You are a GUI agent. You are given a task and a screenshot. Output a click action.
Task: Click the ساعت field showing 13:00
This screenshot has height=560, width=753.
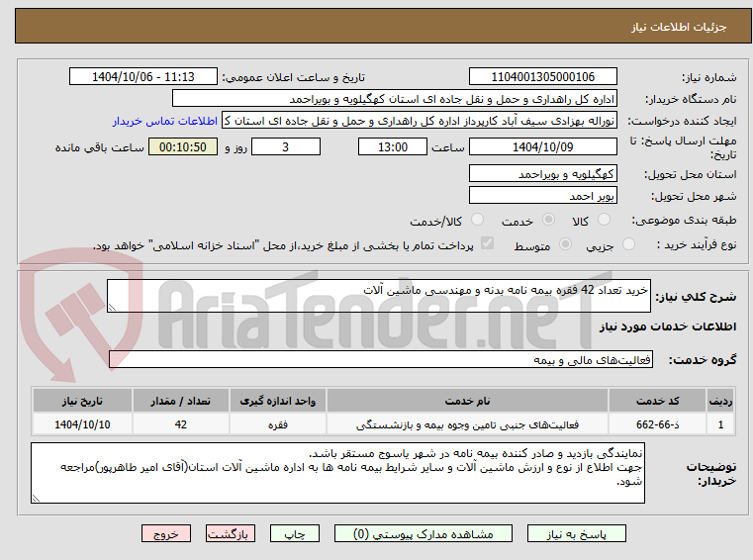pyautogui.click(x=393, y=146)
